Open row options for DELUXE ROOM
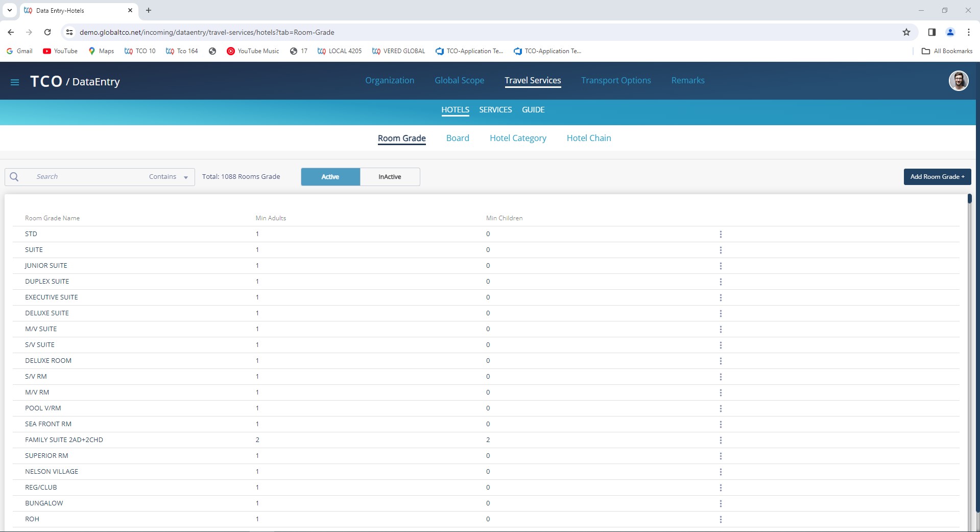 [721, 361]
